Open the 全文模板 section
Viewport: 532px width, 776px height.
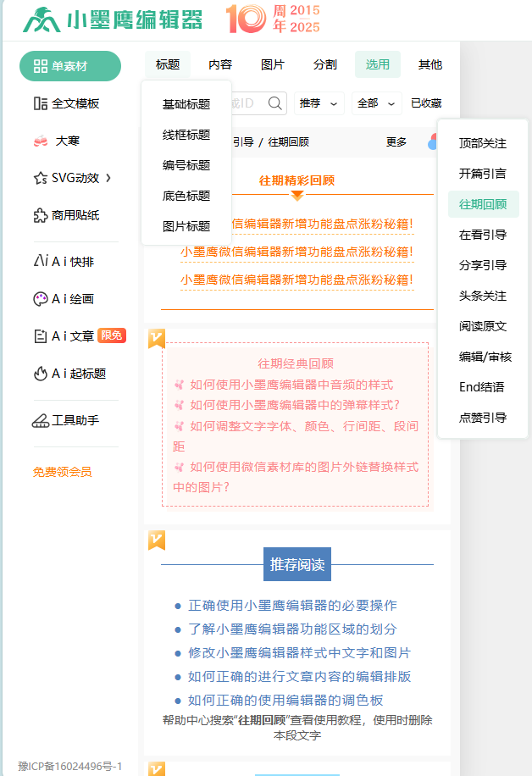[x=67, y=103]
